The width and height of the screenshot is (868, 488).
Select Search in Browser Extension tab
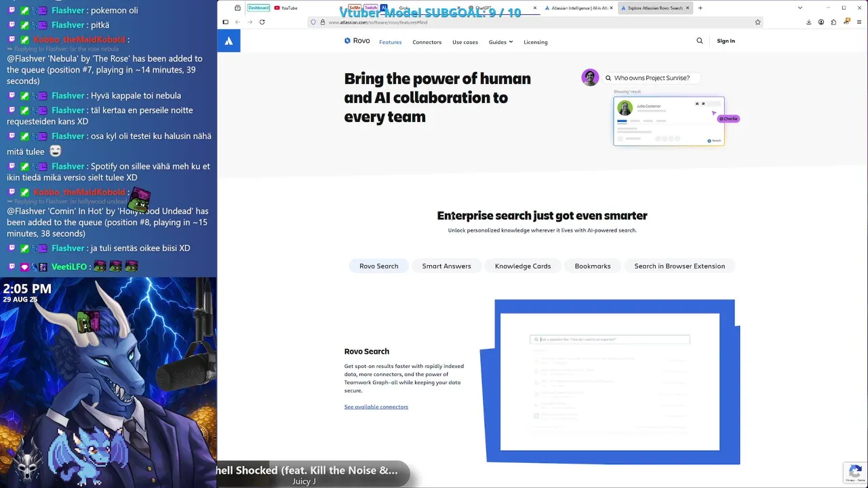point(679,266)
